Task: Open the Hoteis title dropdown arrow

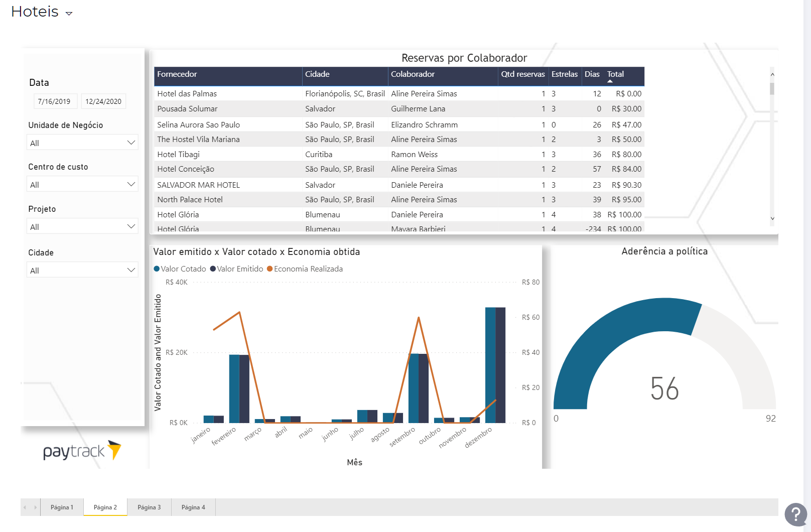Action: pos(69,14)
